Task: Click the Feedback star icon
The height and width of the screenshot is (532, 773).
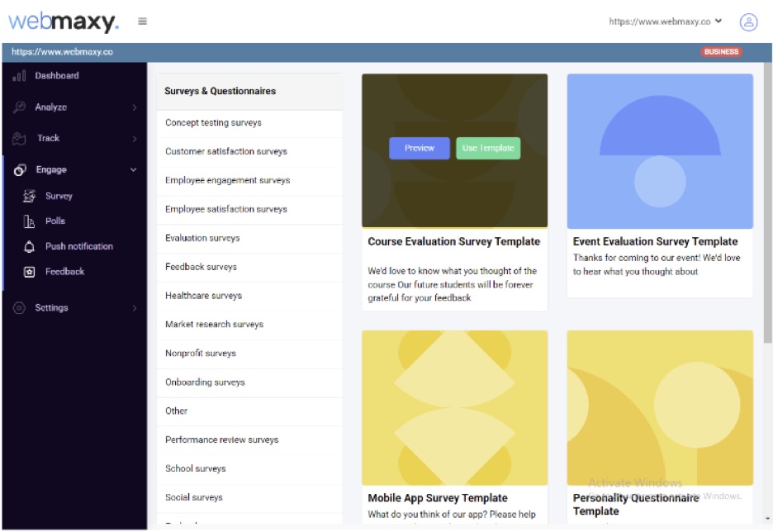Action: pyautogui.click(x=30, y=272)
